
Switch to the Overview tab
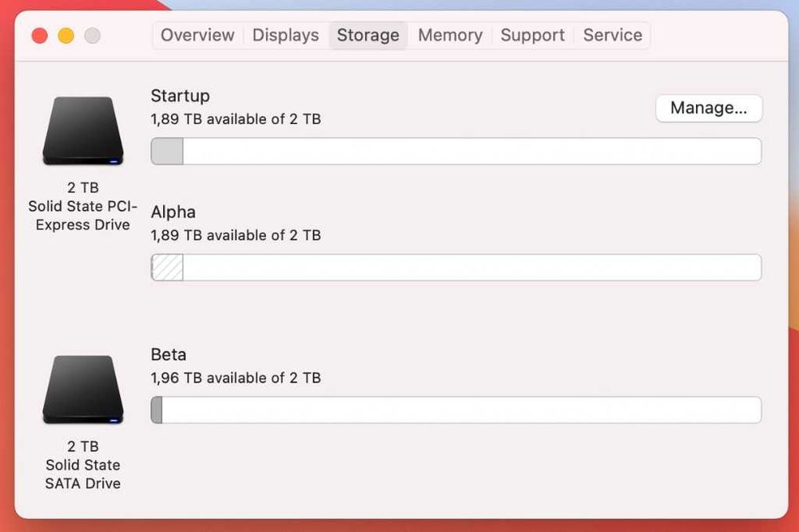coord(197,35)
